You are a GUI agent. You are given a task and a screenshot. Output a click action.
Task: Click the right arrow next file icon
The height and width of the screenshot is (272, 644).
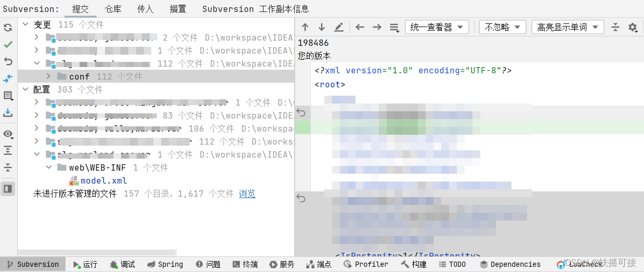[377, 27]
